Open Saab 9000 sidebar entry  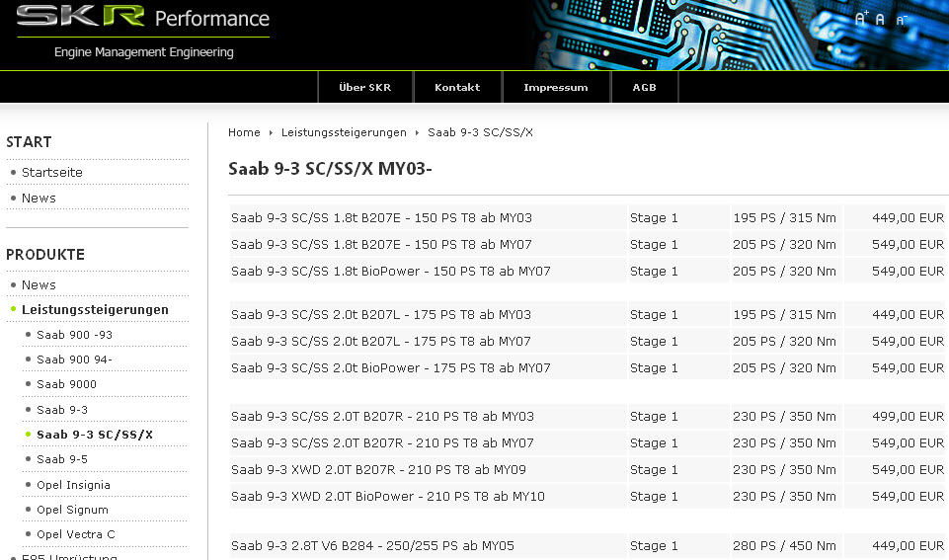(x=66, y=384)
